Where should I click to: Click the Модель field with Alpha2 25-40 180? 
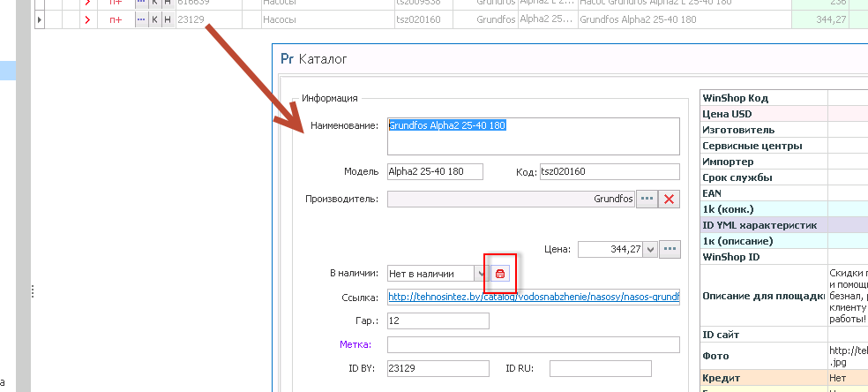click(x=435, y=171)
